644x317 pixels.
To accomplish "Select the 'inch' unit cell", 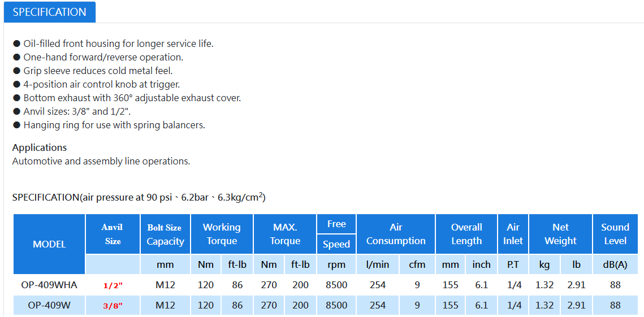I will tap(481, 265).
